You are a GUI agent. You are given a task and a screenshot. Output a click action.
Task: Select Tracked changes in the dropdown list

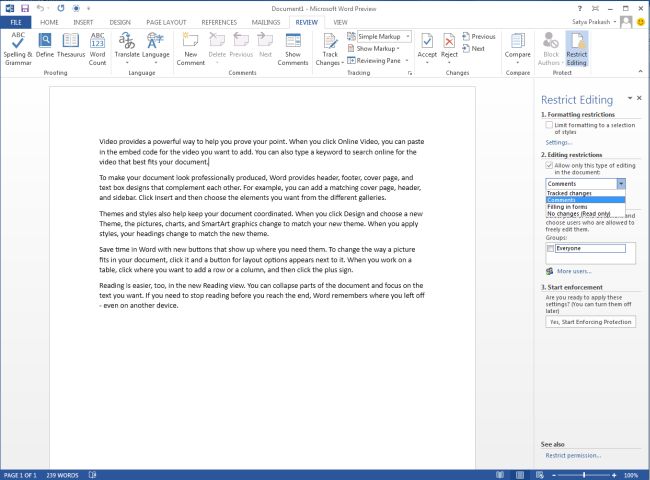(585, 193)
